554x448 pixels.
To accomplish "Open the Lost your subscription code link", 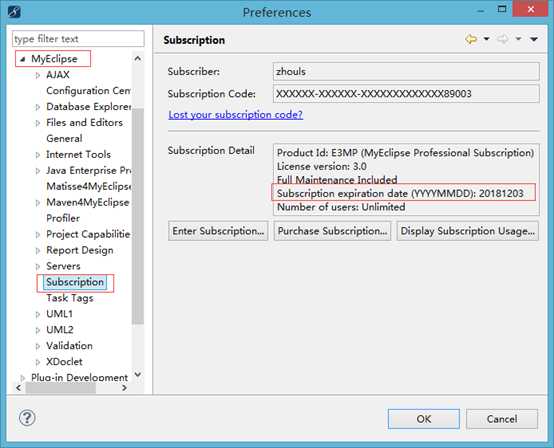I will click(236, 115).
